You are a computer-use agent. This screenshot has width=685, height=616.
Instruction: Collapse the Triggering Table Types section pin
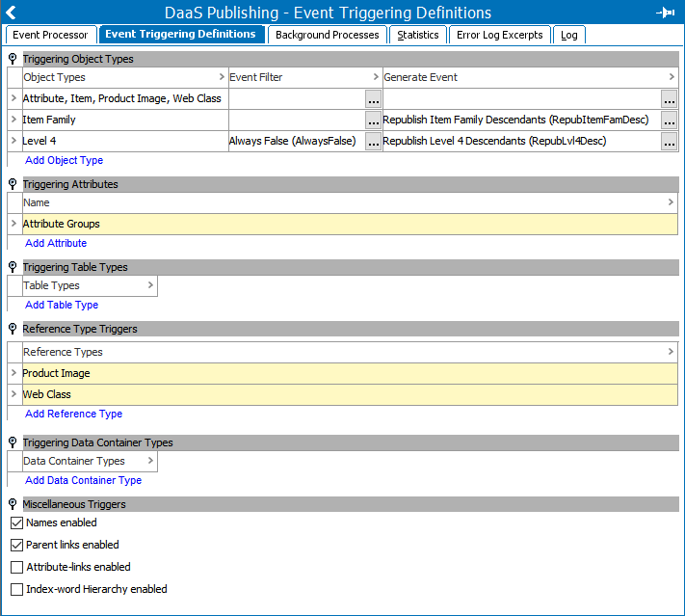click(x=13, y=267)
